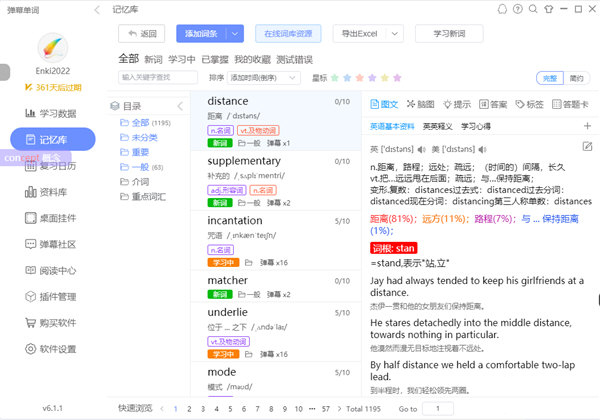This screenshot has height=420, width=600.
Task: Select the 重点词汇 folder
Action: click(143, 197)
